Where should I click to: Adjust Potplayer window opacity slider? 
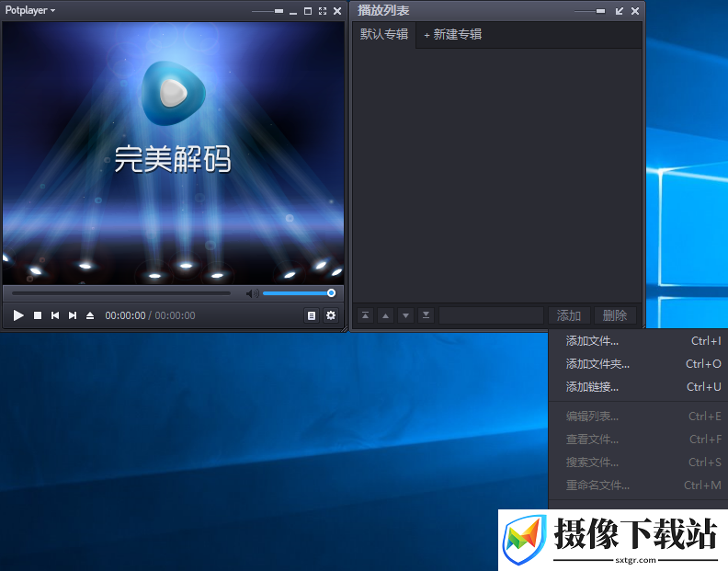(x=267, y=11)
